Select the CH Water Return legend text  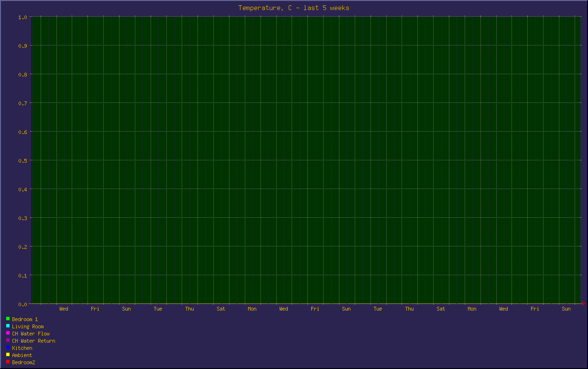click(x=33, y=341)
